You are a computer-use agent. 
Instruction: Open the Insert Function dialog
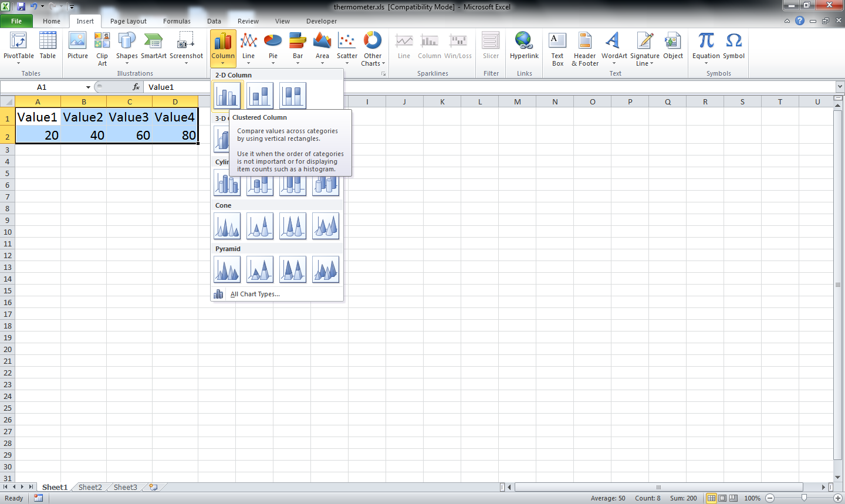point(136,87)
